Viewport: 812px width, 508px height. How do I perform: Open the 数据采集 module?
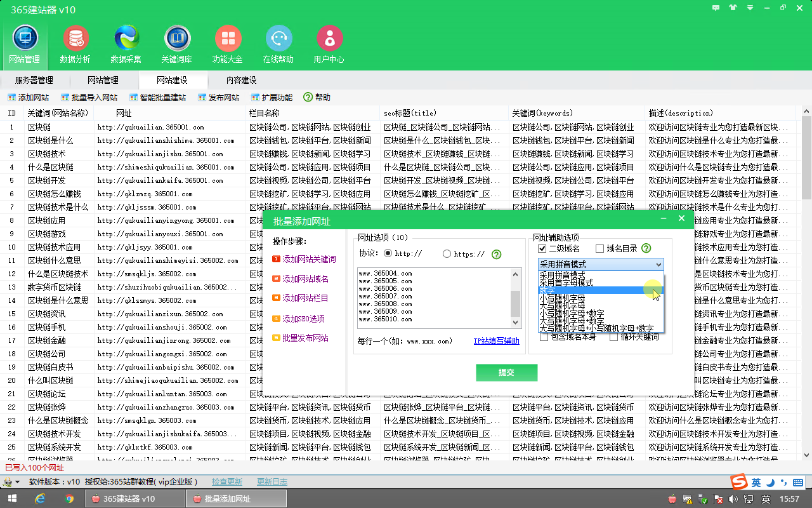point(126,45)
